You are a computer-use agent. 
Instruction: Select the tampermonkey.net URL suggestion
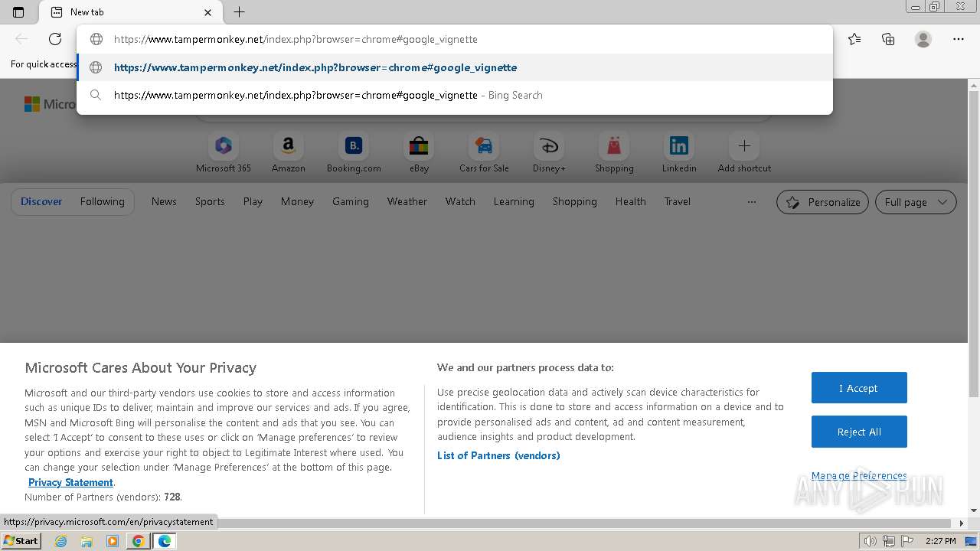pos(455,67)
